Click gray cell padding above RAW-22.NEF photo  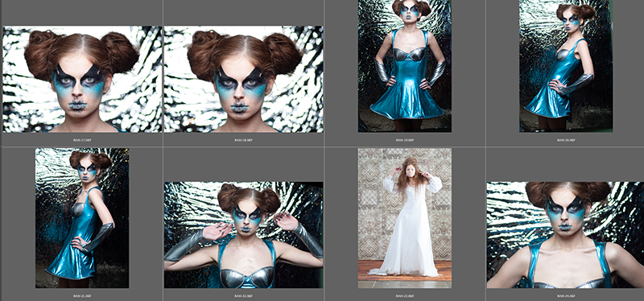(244, 164)
